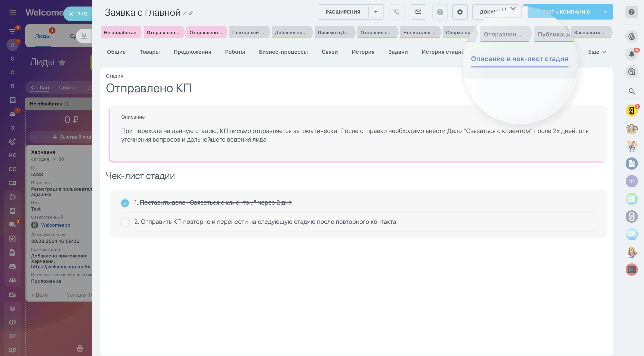Click the pencil edit icon beside title
This screenshot has width=644, height=356.
click(185, 13)
